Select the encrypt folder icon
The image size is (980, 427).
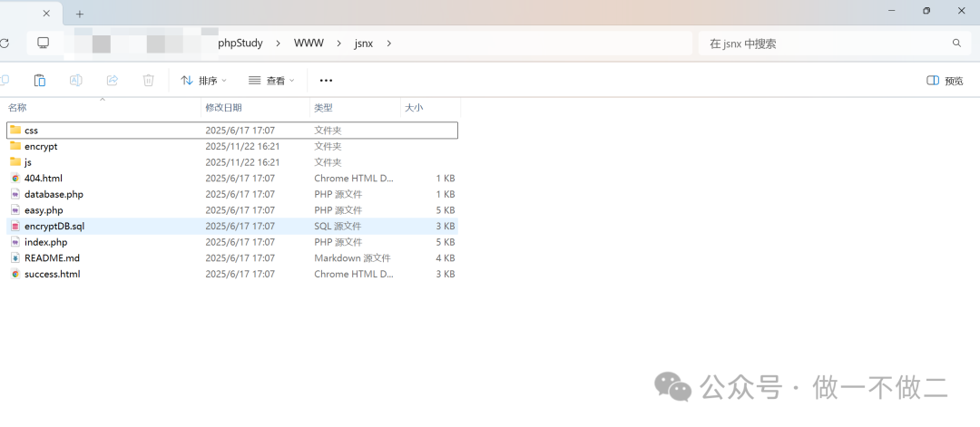point(15,146)
